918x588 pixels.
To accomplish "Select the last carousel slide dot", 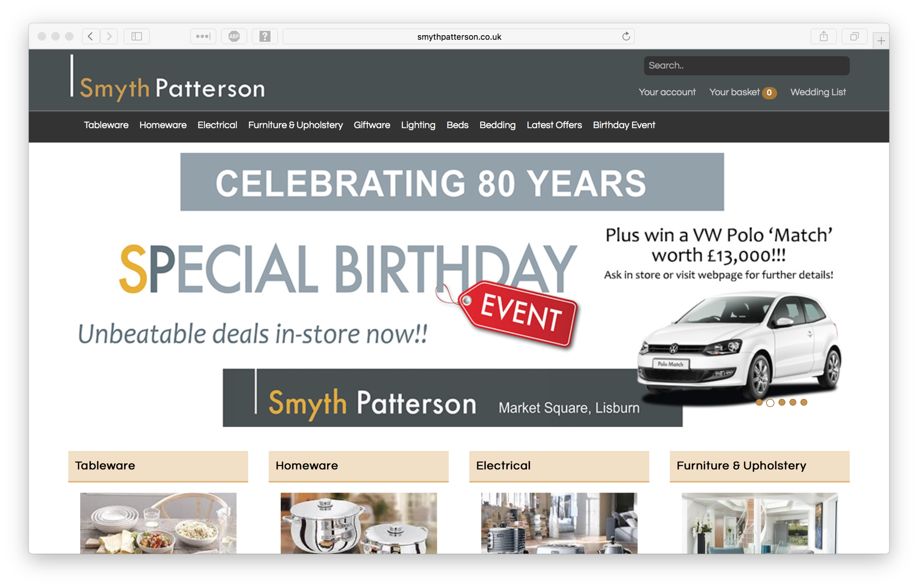I will [x=804, y=402].
